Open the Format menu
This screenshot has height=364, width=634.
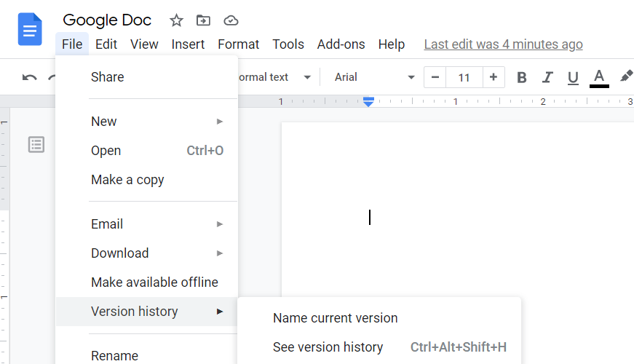pyautogui.click(x=238, y=44)
